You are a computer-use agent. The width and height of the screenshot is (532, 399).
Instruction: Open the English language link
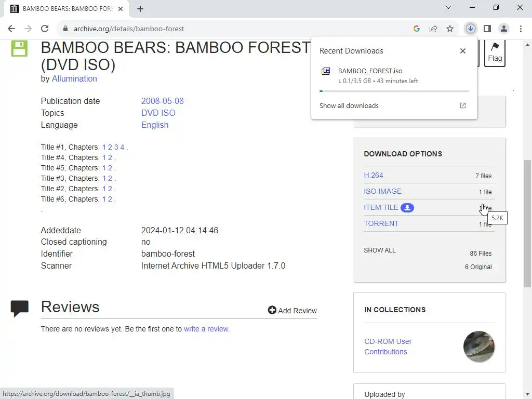coord(155,125)
